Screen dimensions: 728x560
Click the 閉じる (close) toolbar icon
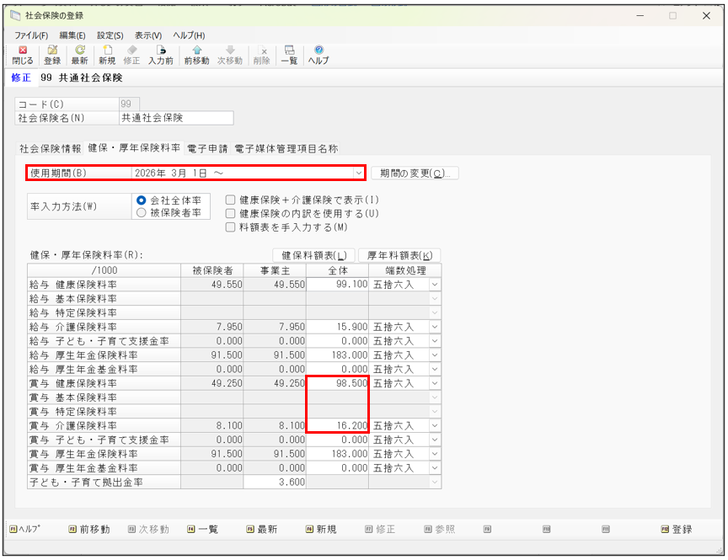(x=23, y=55)
